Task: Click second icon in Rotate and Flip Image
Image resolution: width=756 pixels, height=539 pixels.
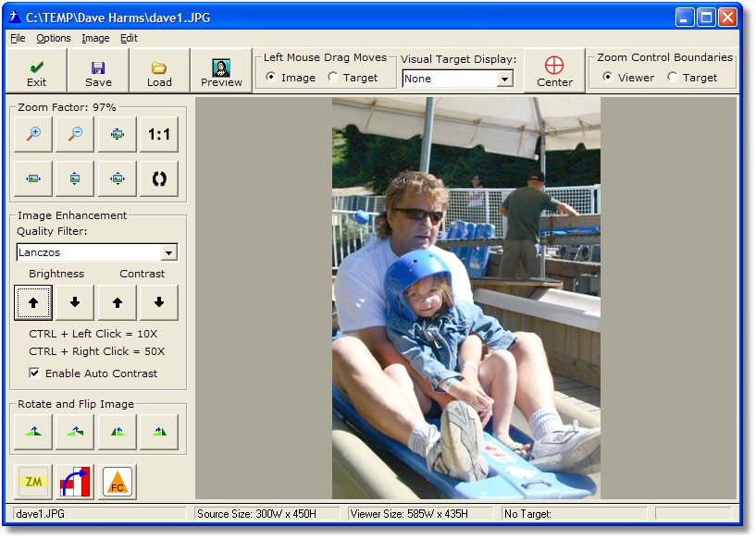Action: [75, 432]
